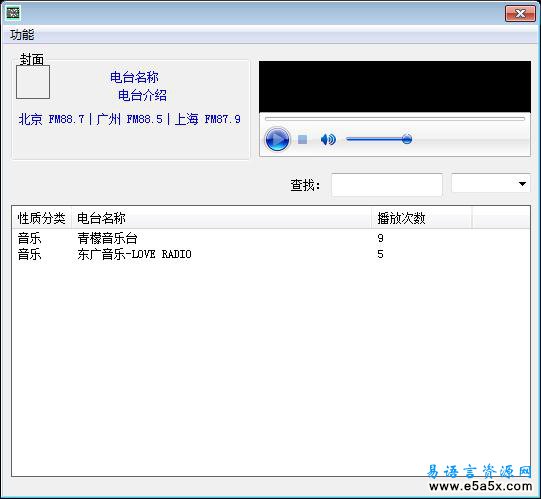Select 东广音乐-LOVE RADIO station row
The width and height of the screenshot is (541, 499).
(271, 254)
